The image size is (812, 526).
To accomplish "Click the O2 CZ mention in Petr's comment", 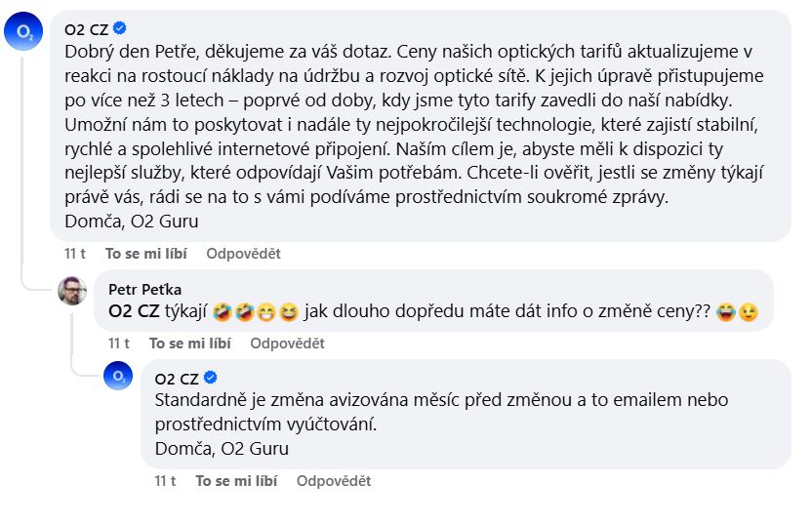I will [133, 313].
